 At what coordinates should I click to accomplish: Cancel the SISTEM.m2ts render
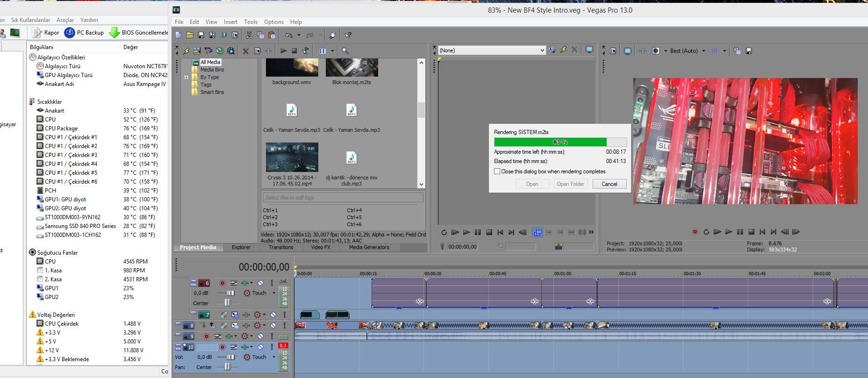609,184
